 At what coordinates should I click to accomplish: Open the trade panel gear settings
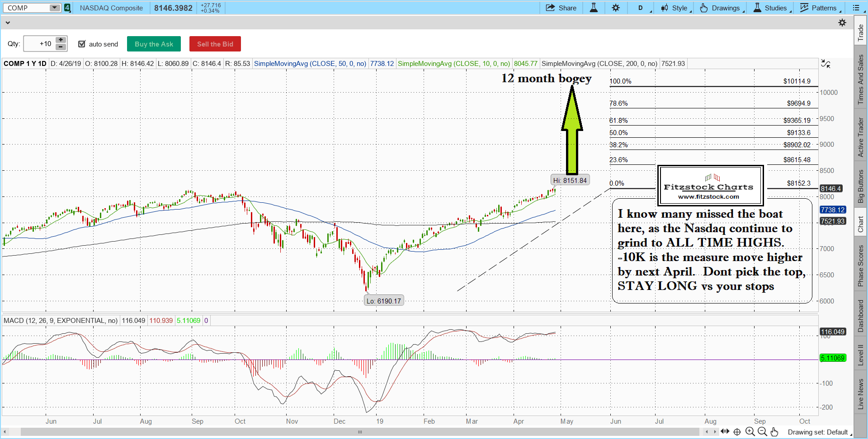tap(842, 23)
